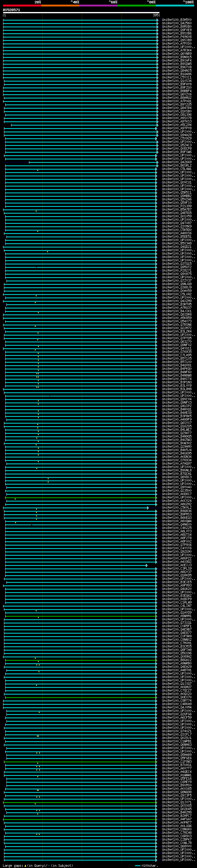Click the green ~80% identity color segment
This screenshot has height=868, width=197.
click(137, 6)
